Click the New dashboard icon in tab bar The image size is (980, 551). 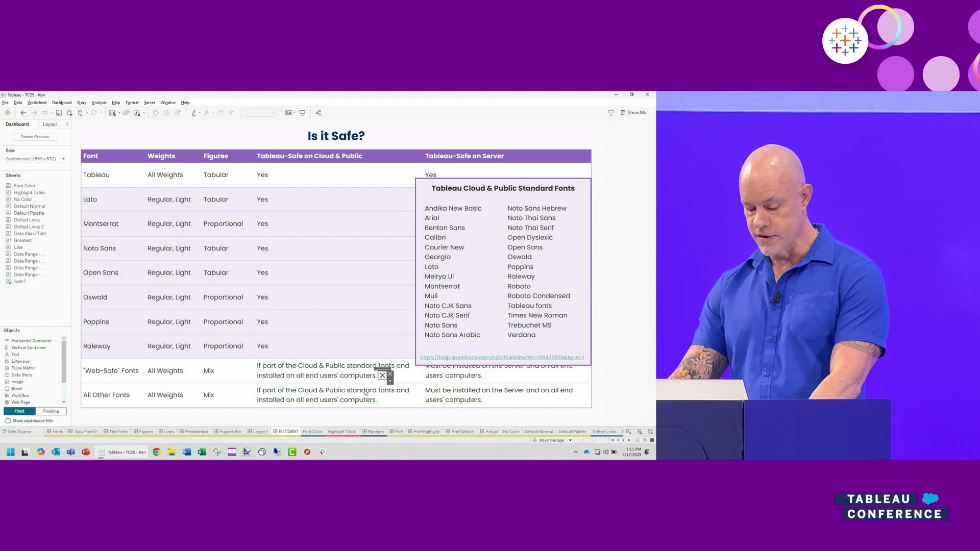click(640, 432)
